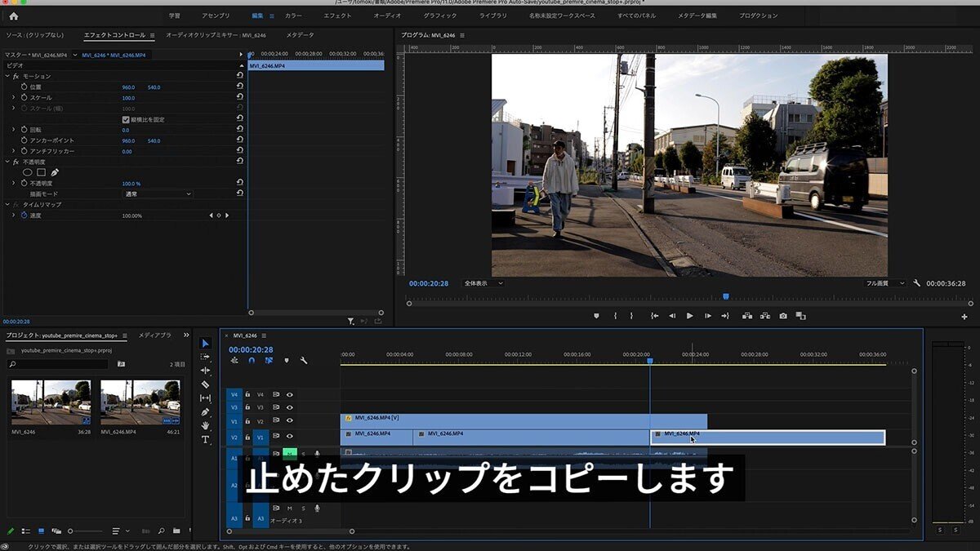Select the Selection (arrow) tool
This screenshot has height=551, width=980.
click(x=205, y=343)
